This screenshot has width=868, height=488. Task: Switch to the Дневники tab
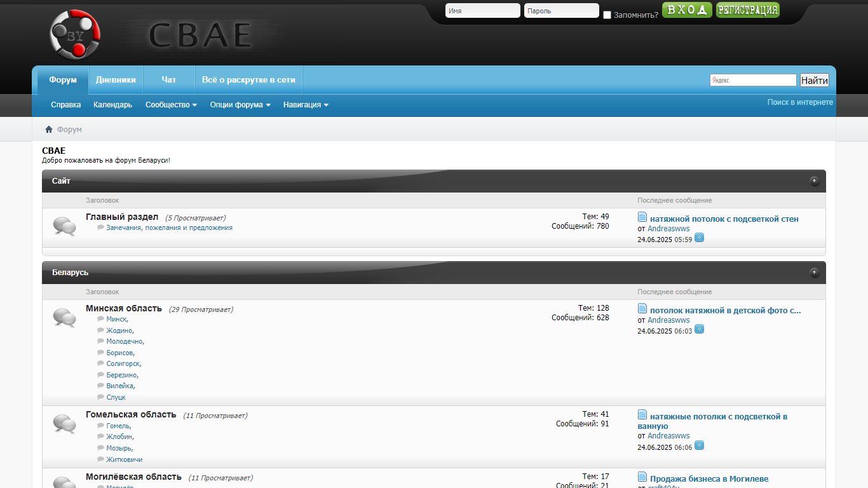tap(116, 80)
